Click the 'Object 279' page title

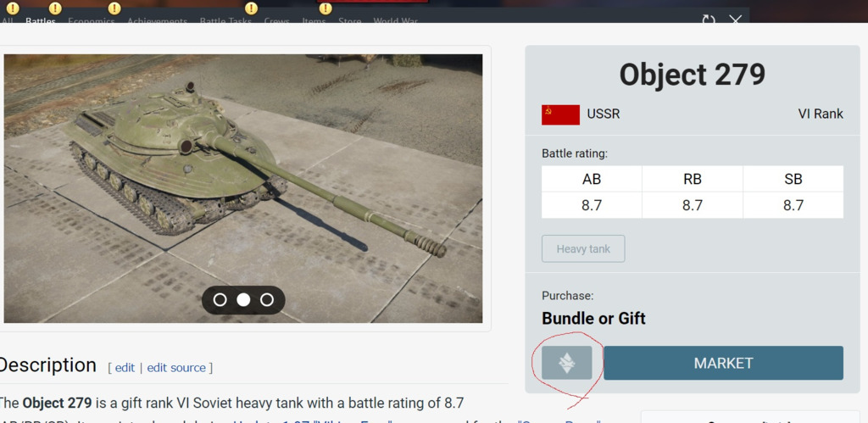[x=692, y=75]
